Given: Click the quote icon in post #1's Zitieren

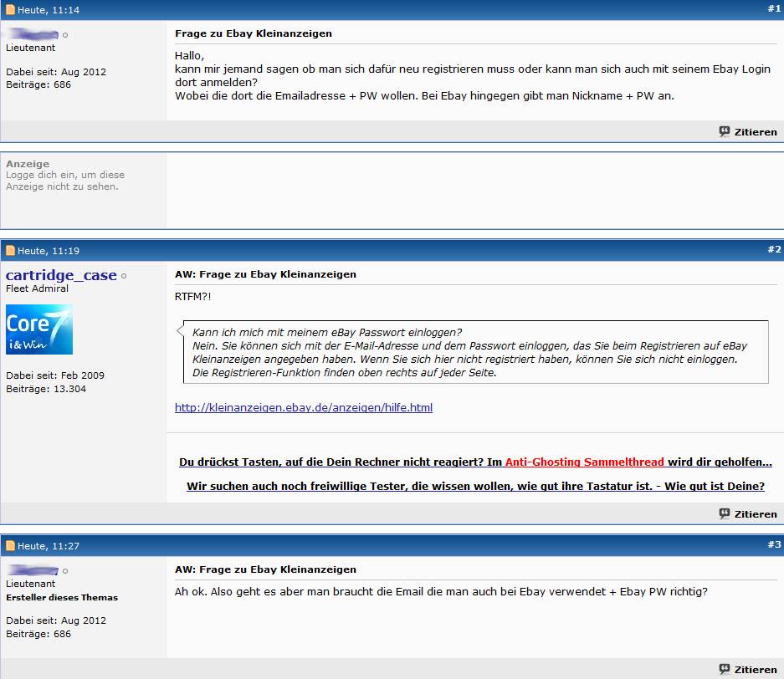Looking at the screenshot, I should click(x=725, y=131).
